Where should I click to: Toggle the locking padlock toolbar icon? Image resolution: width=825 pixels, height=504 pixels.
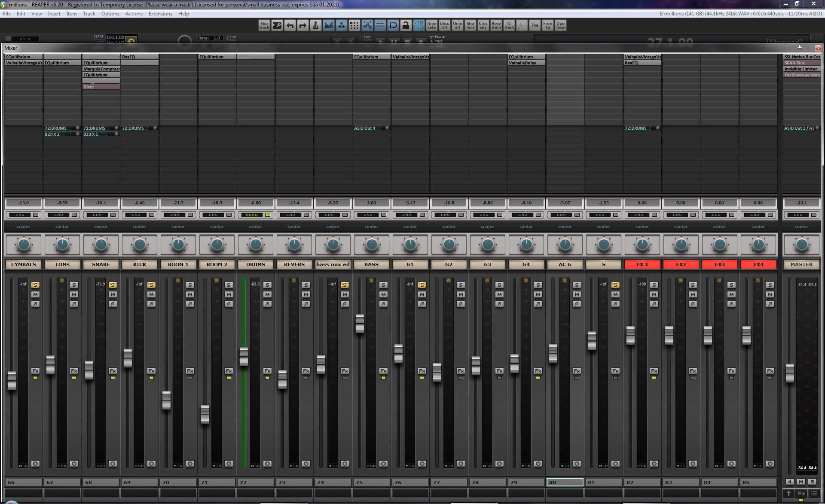tap(406, 25)
